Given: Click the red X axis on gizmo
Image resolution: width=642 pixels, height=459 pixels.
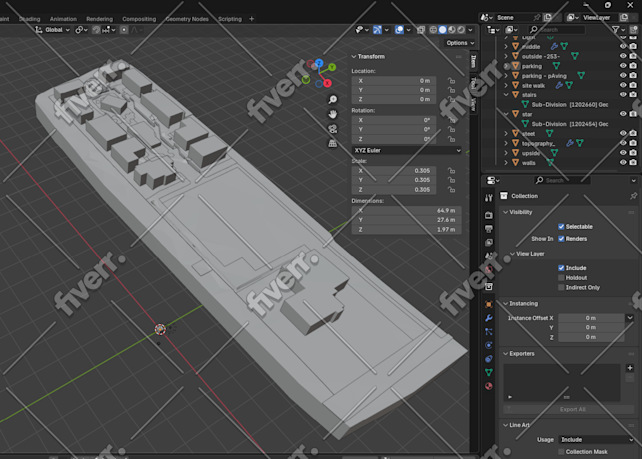Looking at the screenshot, I should (x=327, y=83).
